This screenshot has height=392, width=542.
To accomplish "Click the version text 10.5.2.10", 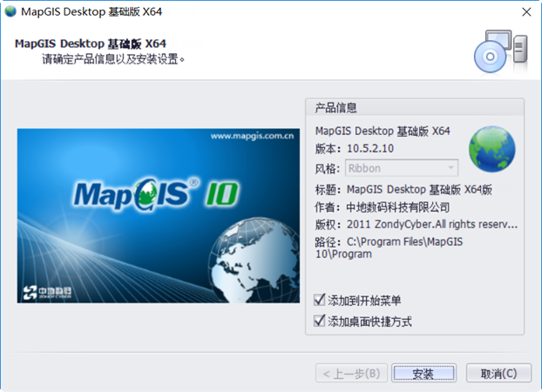I will (370, 149).
